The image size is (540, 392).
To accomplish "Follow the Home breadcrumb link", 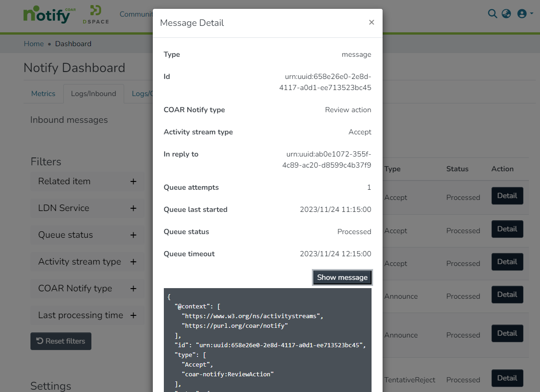I will (x=34, y=44).
